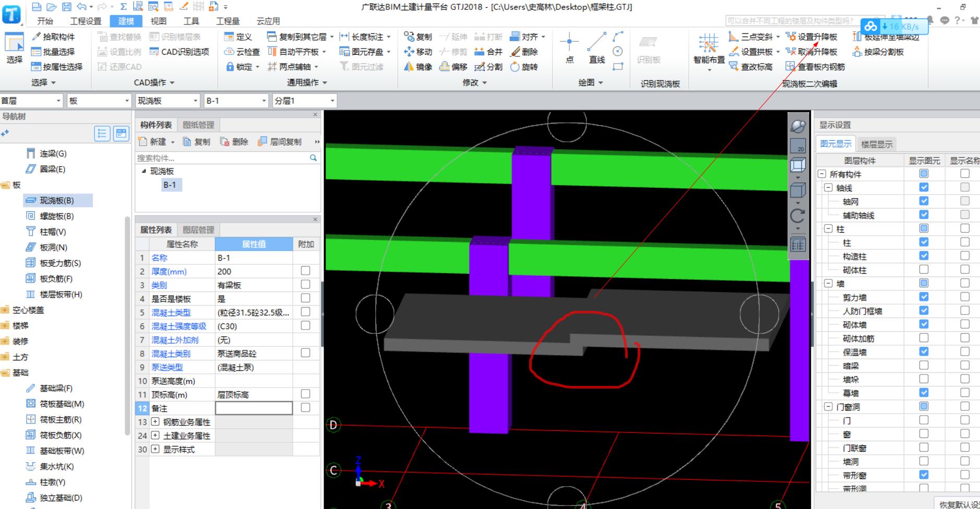Expand 钢筋业务属性 property group

(155, 421)
